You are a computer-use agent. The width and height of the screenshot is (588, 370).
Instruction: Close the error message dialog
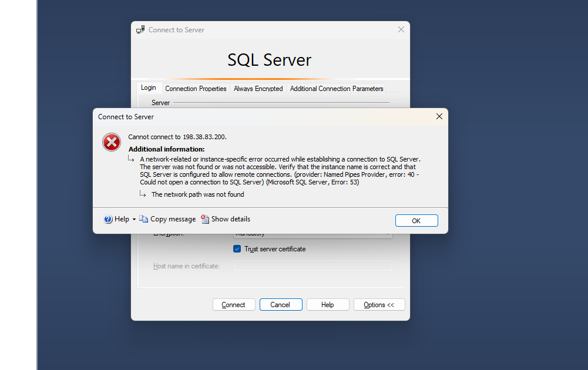(439, 117)
